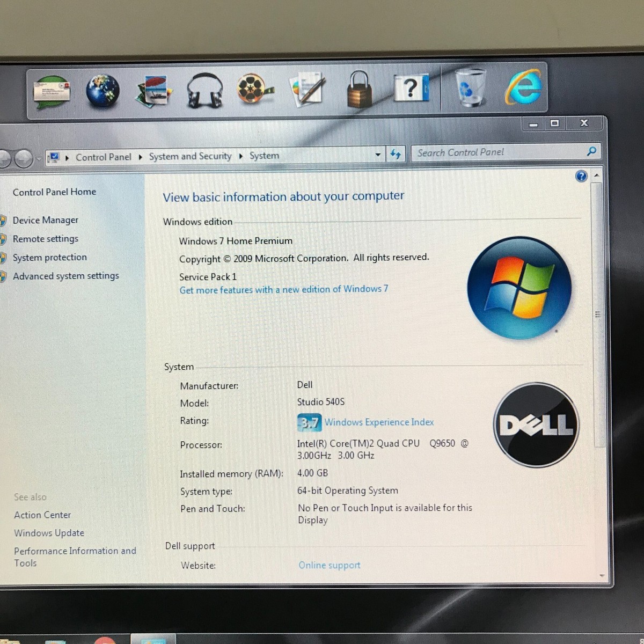The width and height of the screenshot is (644, 644).
Task: Launch the media player icon in the dock
Action: pyautogui.click(x=251, y=90)
